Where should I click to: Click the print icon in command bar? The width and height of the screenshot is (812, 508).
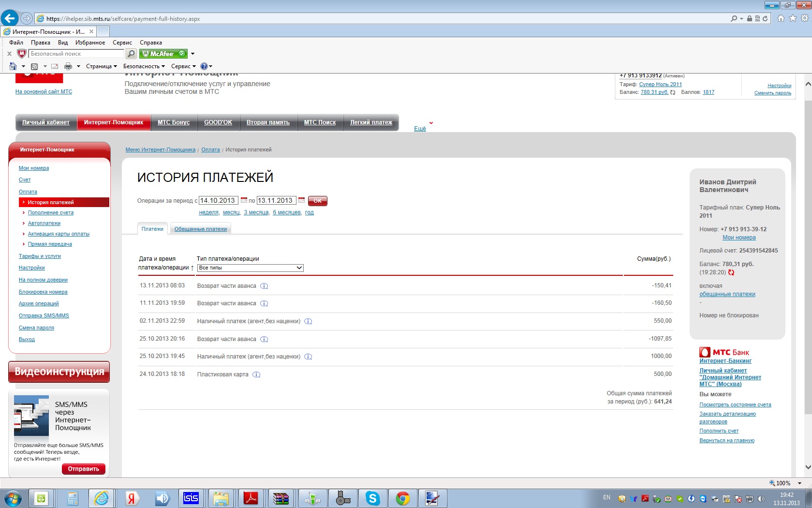(x=68, y=66)
